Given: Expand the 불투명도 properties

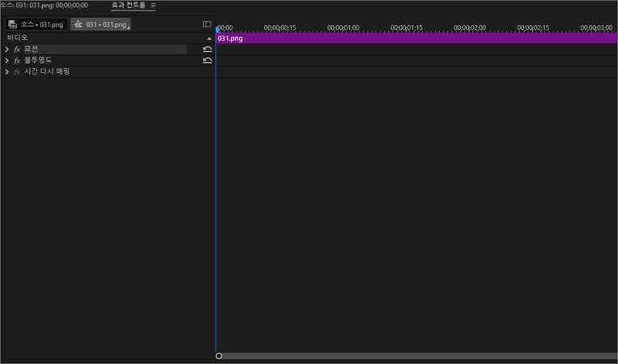Looking at the screenshot, I should (x=7, y=61).
